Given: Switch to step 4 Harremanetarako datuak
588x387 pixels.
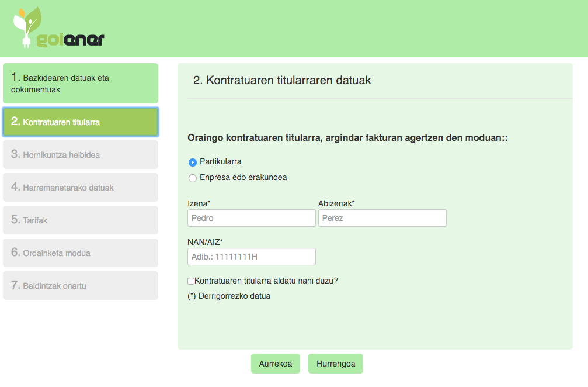Looking at the screenshot, I should [81, 188].
